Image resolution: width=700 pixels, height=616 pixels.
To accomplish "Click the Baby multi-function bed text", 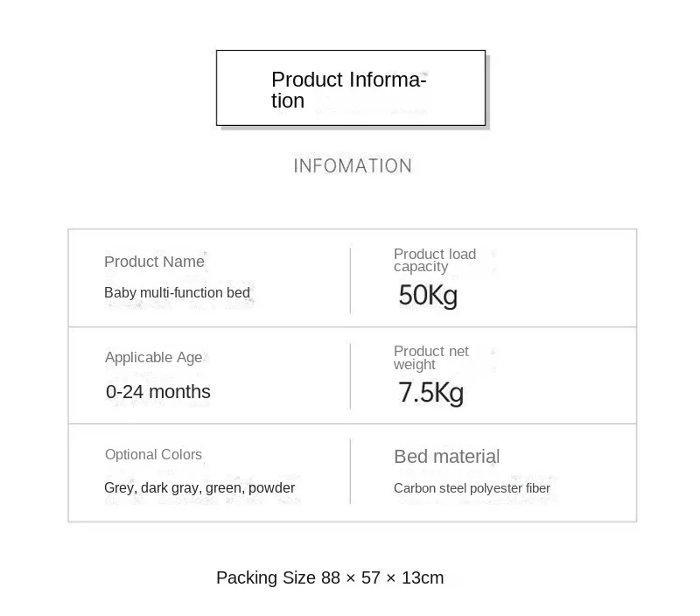I will click(x=177, y=292).
